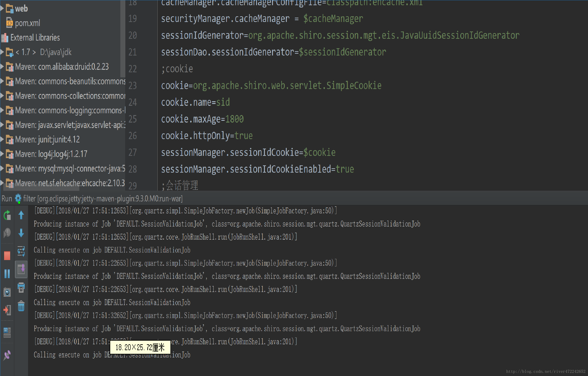Click the library icon for druid:0.2.23
588x376 pixels.
tap(10, 67)
